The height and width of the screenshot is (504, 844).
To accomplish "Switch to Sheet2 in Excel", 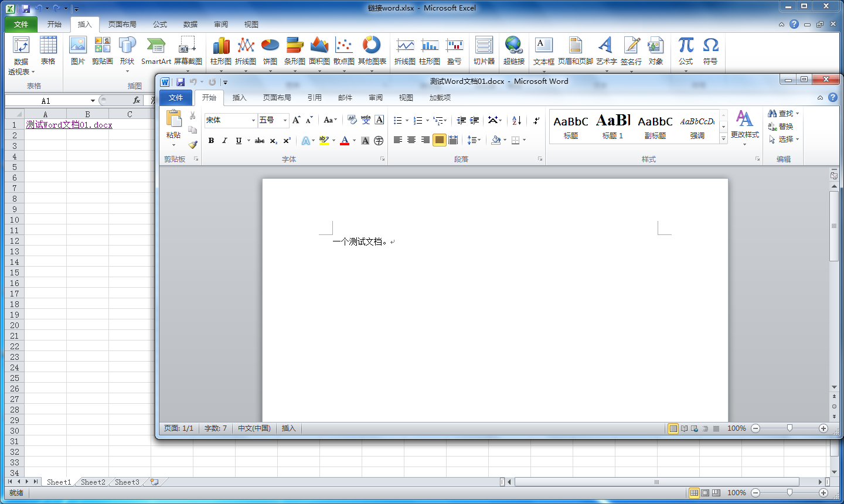I will 93,482.
